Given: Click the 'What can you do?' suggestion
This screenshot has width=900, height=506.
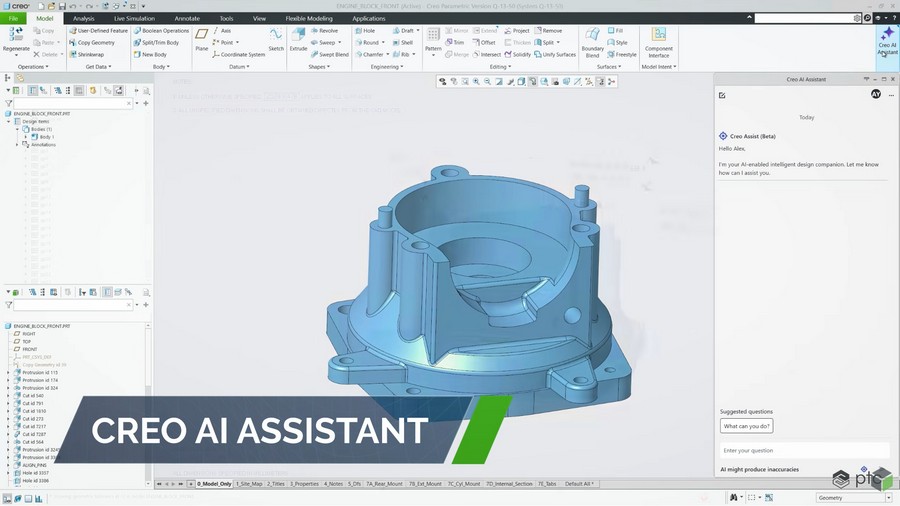Looking at the screenshot, I should pos(747,426).
